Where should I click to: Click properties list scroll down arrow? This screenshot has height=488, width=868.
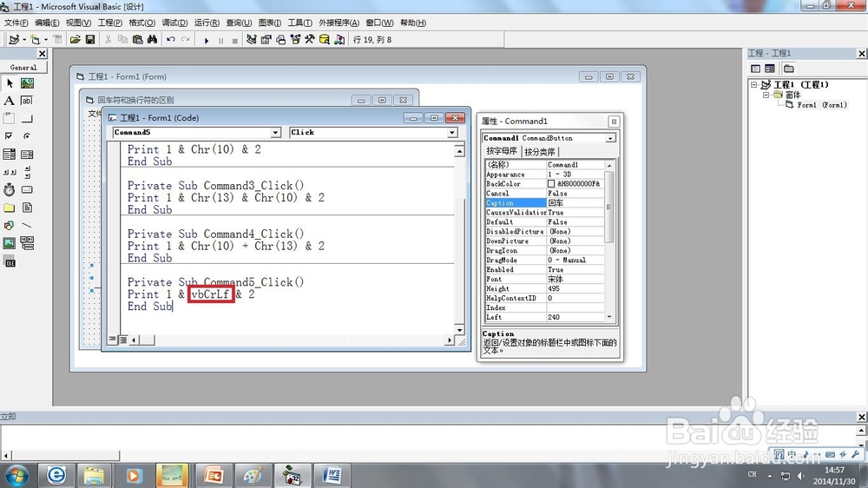click(609, 317)
